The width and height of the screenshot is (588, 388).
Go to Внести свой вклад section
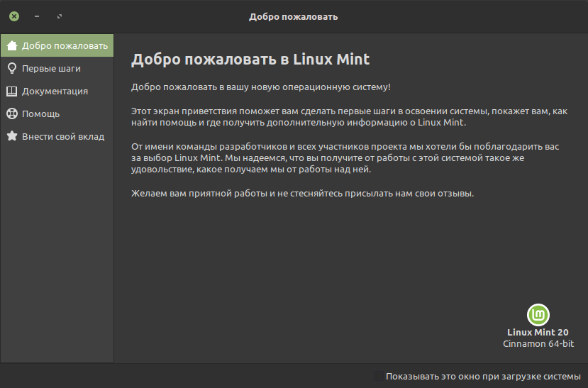tap(57, 136)
